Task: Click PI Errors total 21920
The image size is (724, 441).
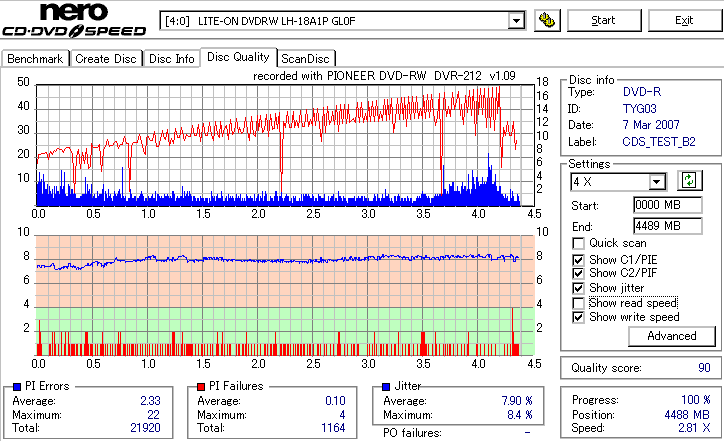Action: click(x=145, y=428)
